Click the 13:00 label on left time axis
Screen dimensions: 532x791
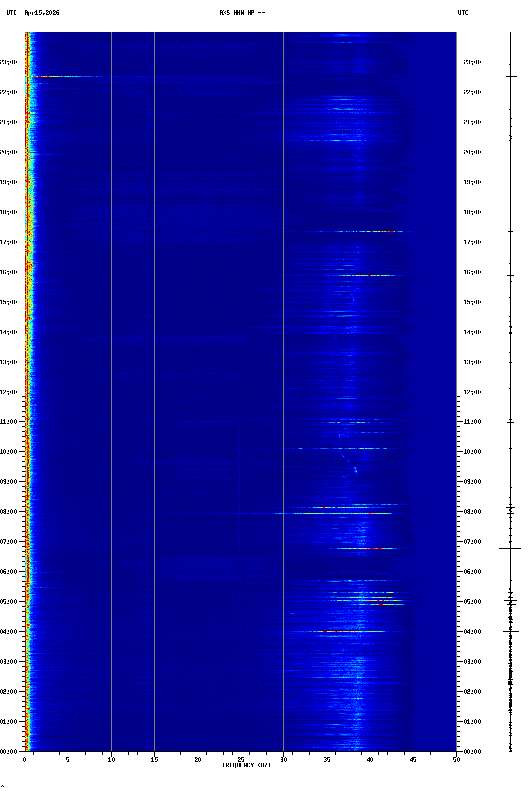(x=8, y=362)
